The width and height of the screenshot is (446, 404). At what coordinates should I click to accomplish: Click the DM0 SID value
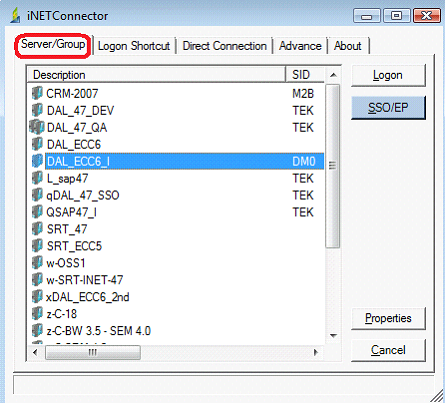pos(304,162)
